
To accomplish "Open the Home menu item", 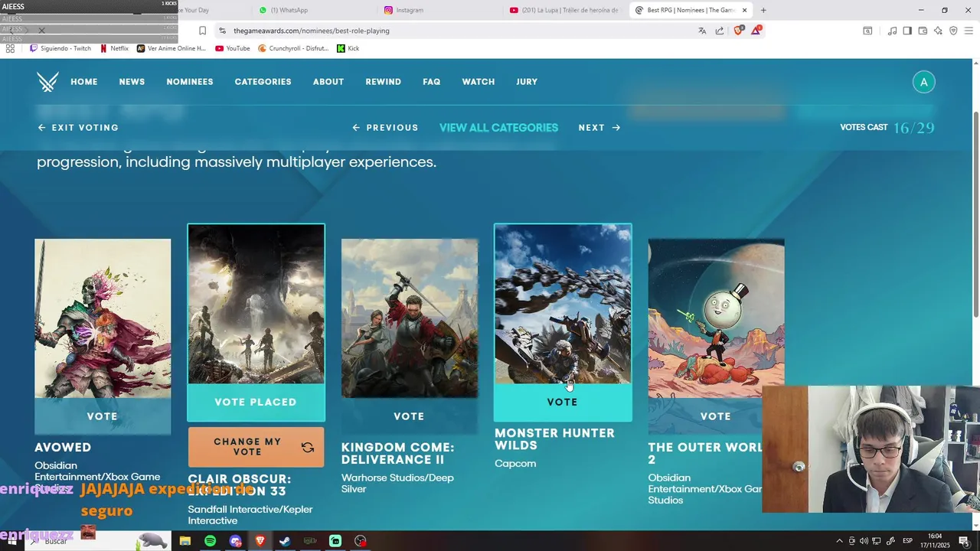I will (x=84, y=82).
